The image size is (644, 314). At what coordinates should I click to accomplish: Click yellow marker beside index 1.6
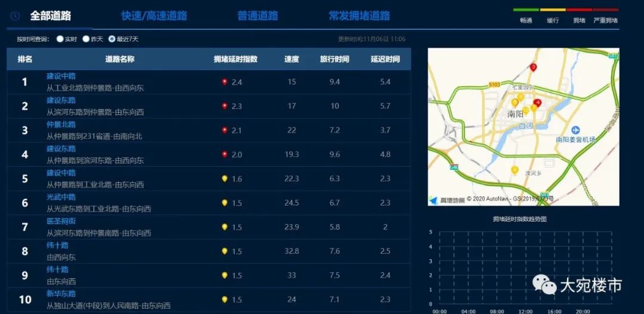pos(224,179)
